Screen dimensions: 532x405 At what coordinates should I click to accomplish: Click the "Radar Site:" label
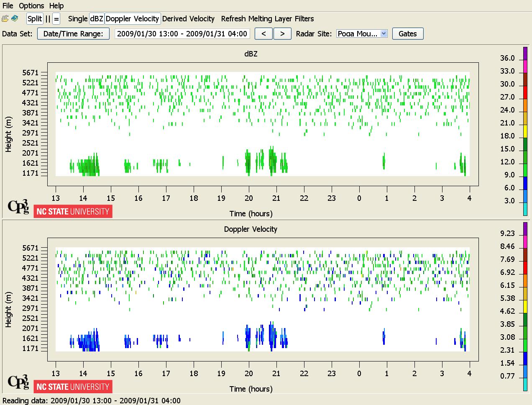pyautogui.click(x=314, y=34)
